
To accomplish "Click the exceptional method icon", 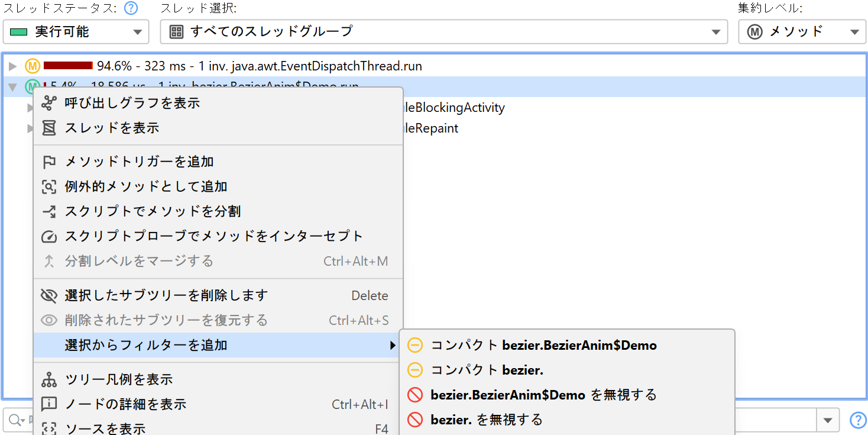I will point(49,187).
